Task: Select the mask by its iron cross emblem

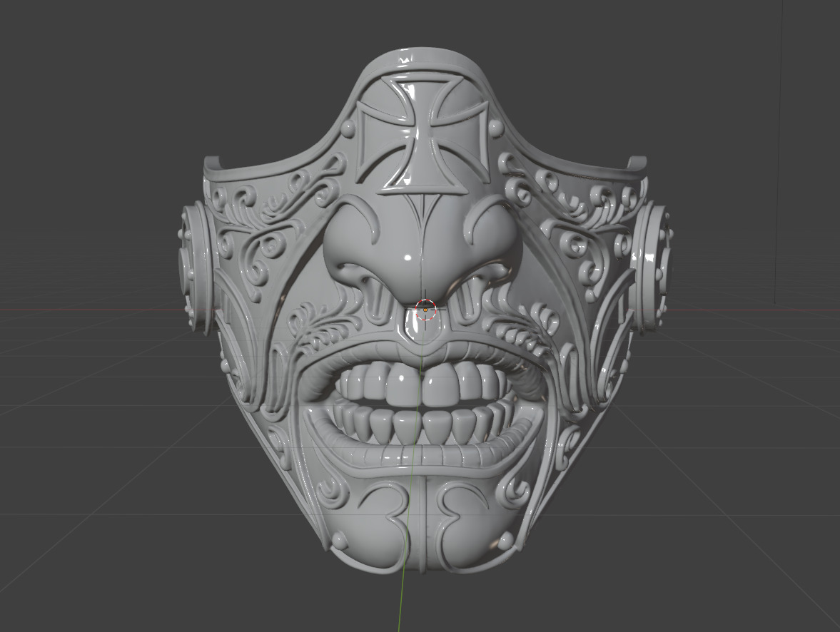Action: [422, 134]
